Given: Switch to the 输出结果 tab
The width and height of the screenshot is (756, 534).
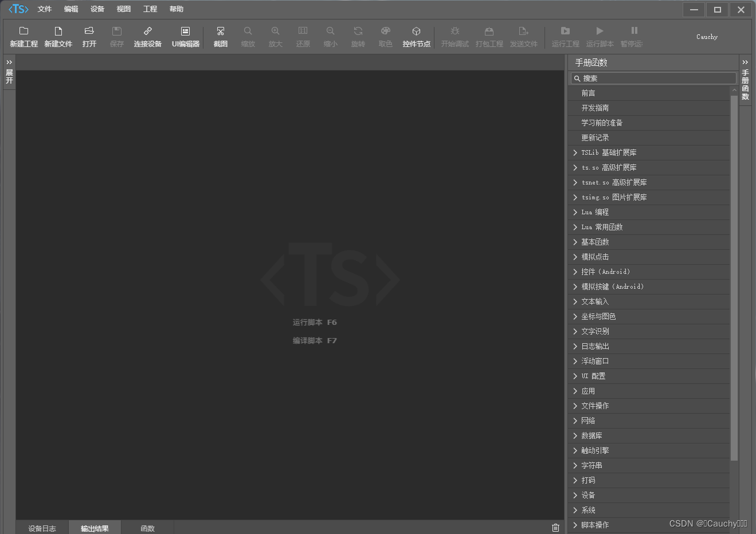Looking at the screenshot, I should pos(95,528).
